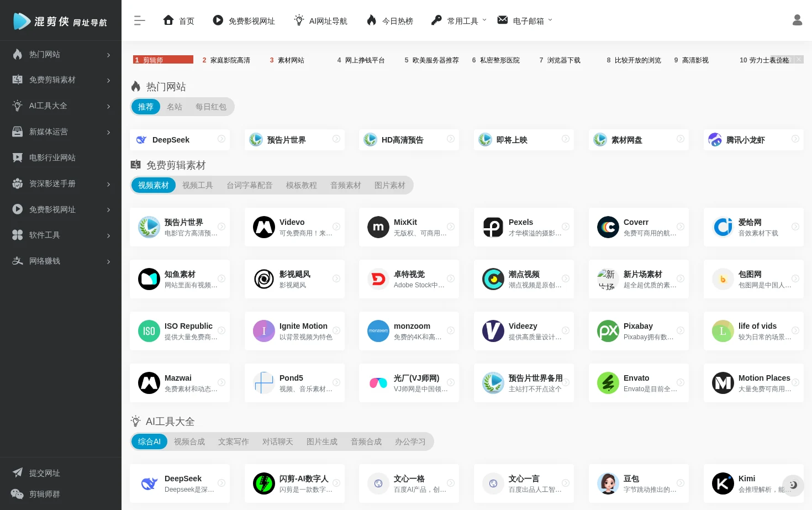Open the 知鱼素材 site icon
The height and width of the screenshot is (510, 812).
(x=149, y=279)
